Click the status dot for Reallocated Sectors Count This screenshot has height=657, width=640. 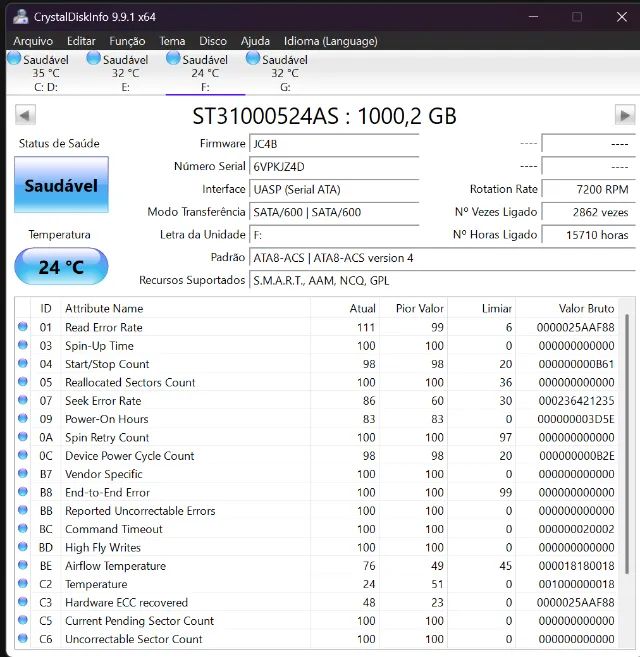tap(23, 381)
